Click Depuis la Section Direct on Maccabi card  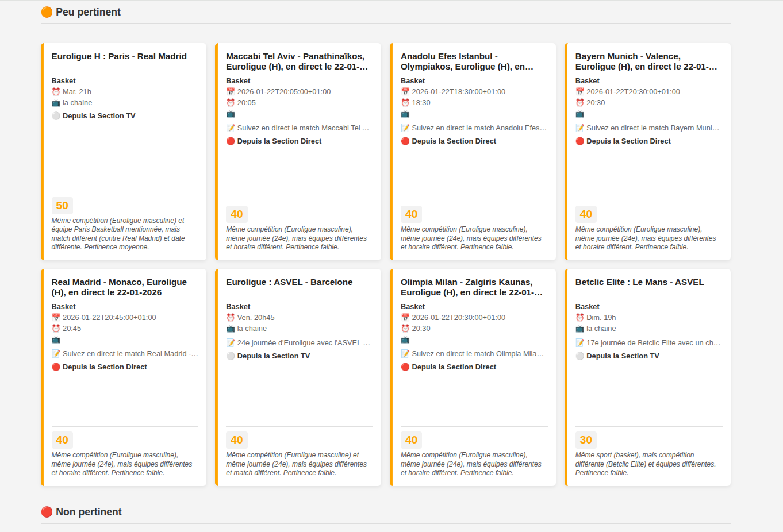coord(279,141)
